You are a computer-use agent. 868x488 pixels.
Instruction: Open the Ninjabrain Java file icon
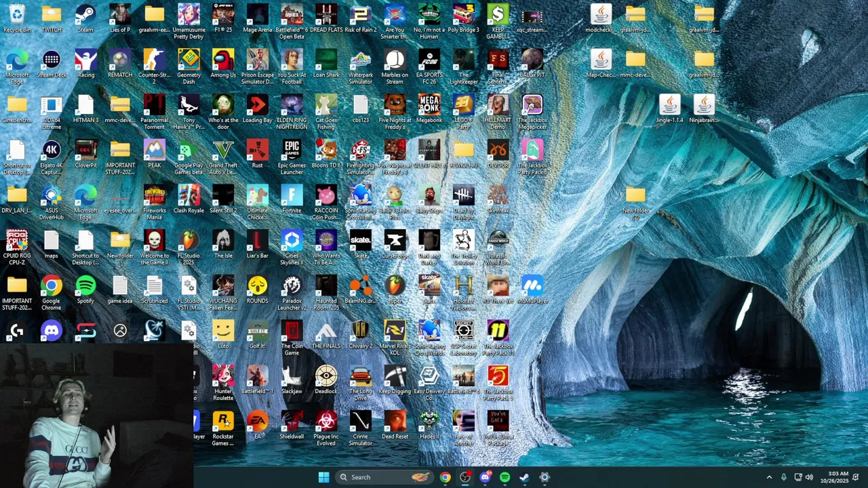point(704,108)
